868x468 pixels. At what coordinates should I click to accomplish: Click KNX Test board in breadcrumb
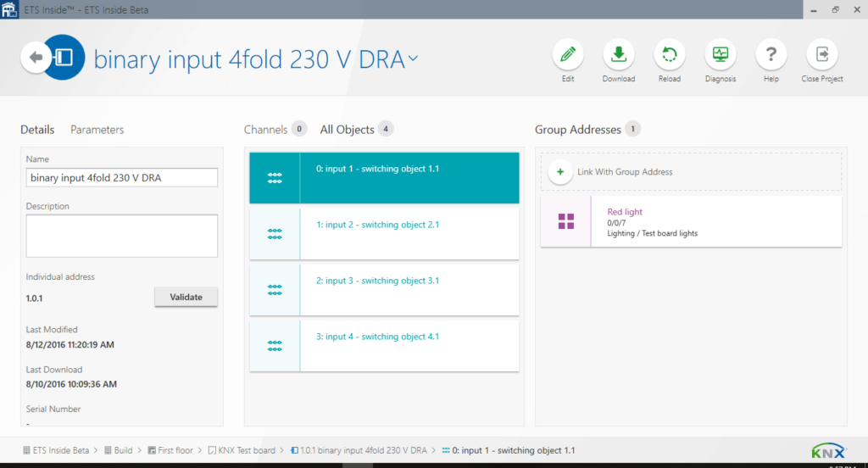[242, 450]
